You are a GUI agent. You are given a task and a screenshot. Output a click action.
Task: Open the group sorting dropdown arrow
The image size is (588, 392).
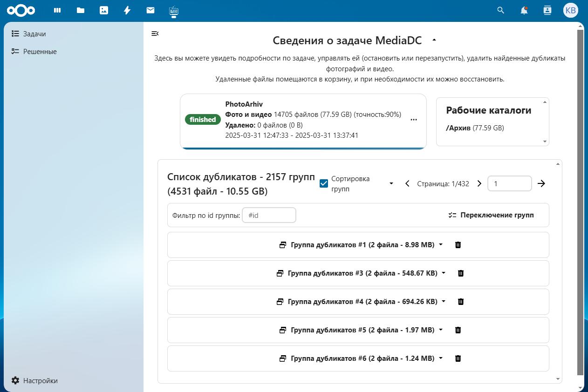tap(391, 183)
